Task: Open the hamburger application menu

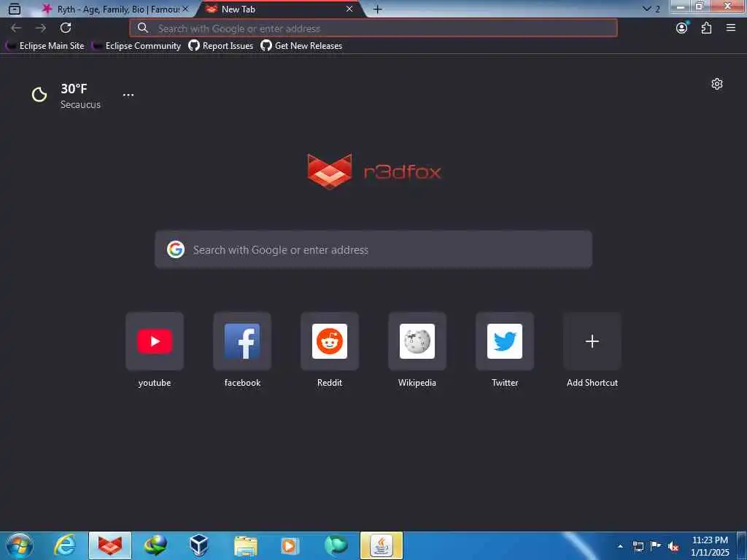Action: click(x=731, y=28)
